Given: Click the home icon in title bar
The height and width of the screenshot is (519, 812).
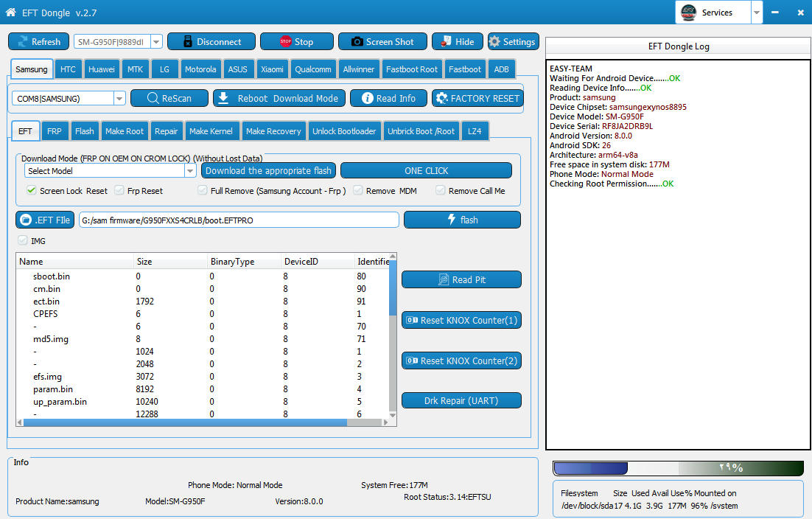Looking at the screenshot, I should 10,12.
